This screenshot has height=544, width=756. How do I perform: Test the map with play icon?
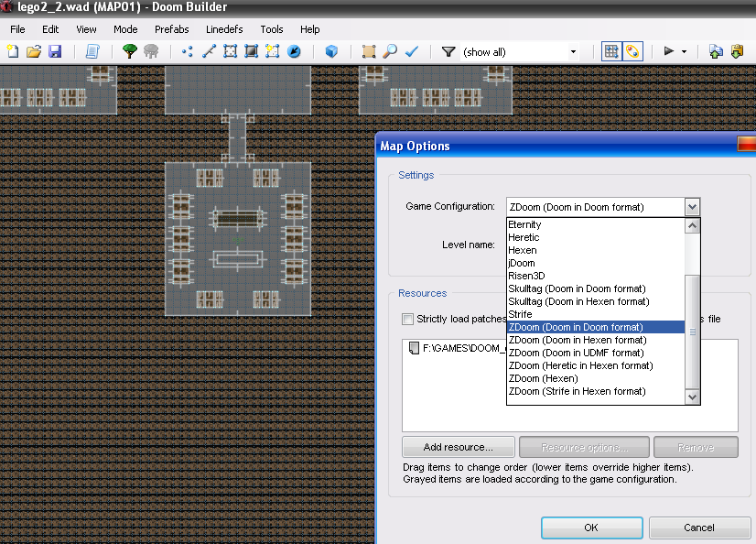click(x=669, y=51)
